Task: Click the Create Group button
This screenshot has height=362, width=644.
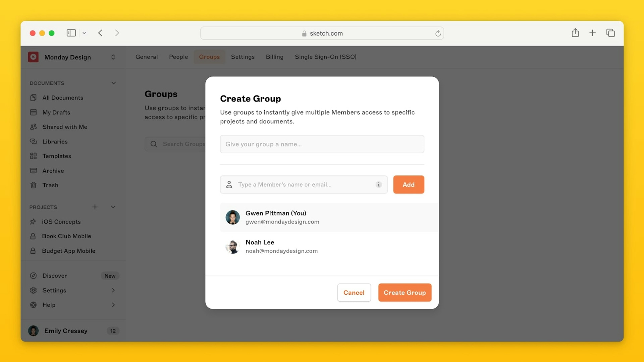Action: 405,292
